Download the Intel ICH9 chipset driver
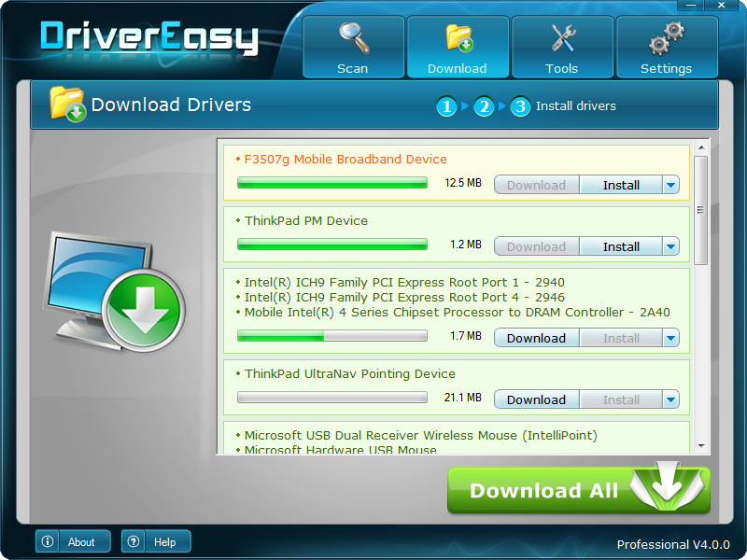Image resolution: width=747 pixels, height=560 pixels. [x=536, y=338]
